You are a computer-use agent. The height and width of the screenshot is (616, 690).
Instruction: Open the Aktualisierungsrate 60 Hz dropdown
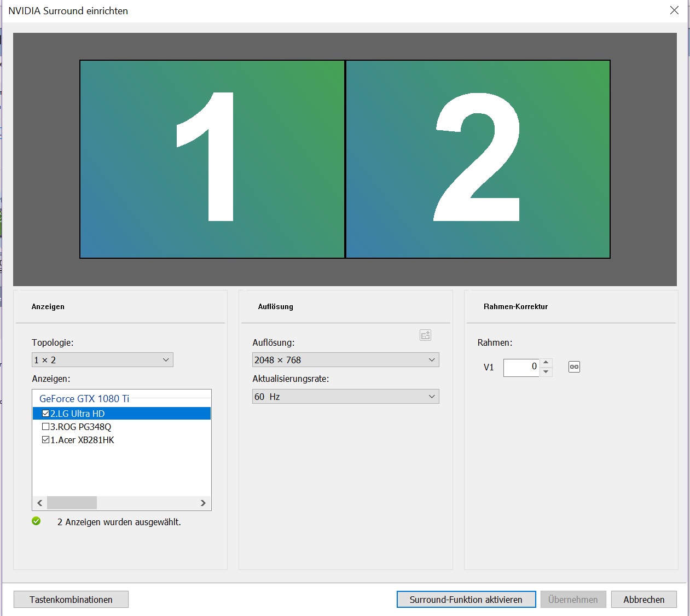point(346,397)
